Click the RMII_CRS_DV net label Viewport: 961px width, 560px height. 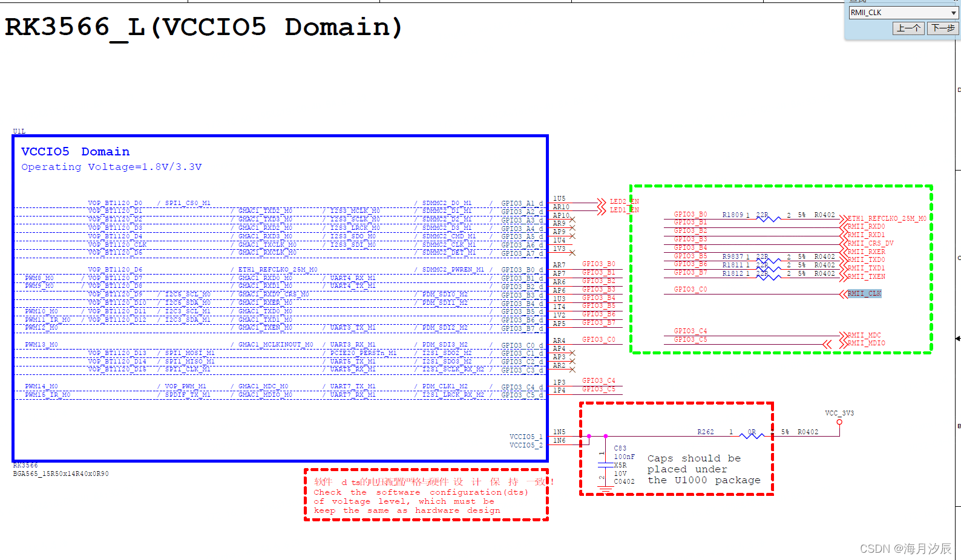click(870, 243)
